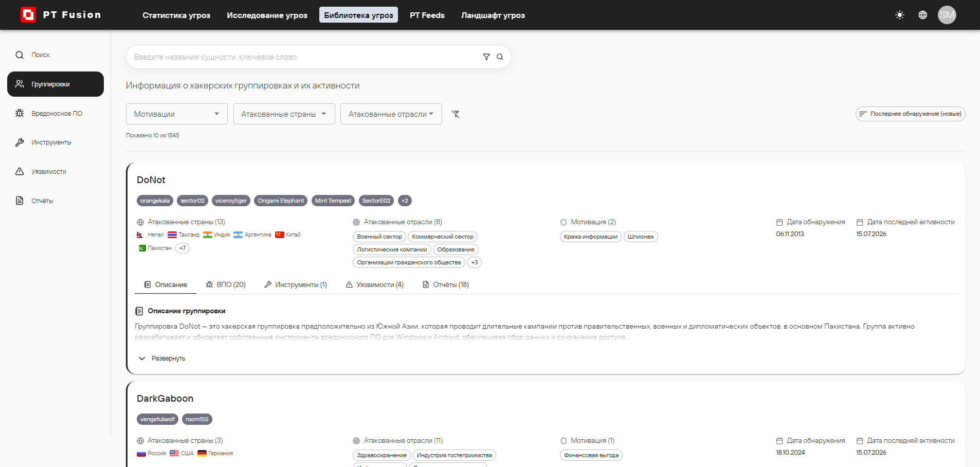Image resolution: width=980 pixels, height=467 pixels.
Task: Click the Пакистан flag icon
Action: pos(142,248)
